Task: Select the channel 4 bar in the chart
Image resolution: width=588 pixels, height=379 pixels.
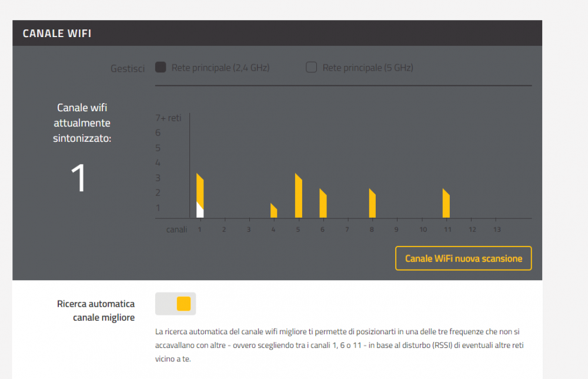Action: pos(274,211)
